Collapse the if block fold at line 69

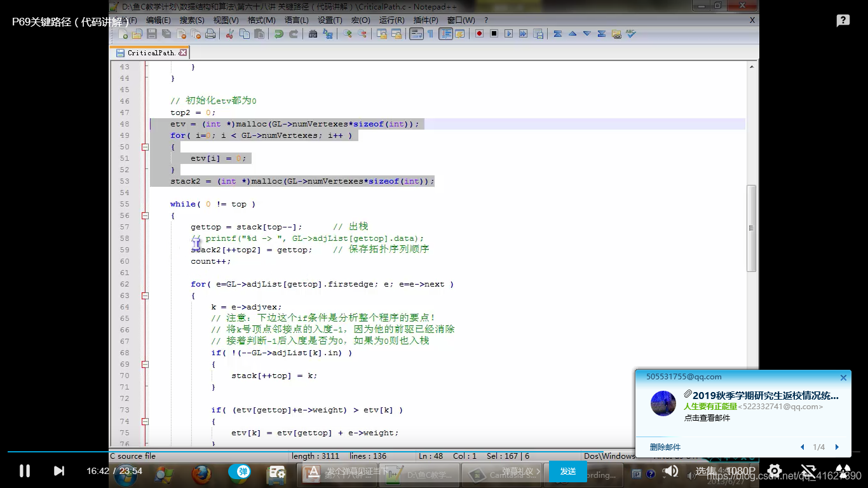tap(145, 364)
